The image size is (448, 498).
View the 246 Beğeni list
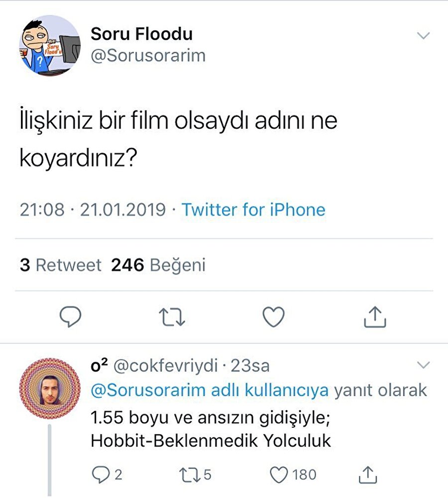159,265
